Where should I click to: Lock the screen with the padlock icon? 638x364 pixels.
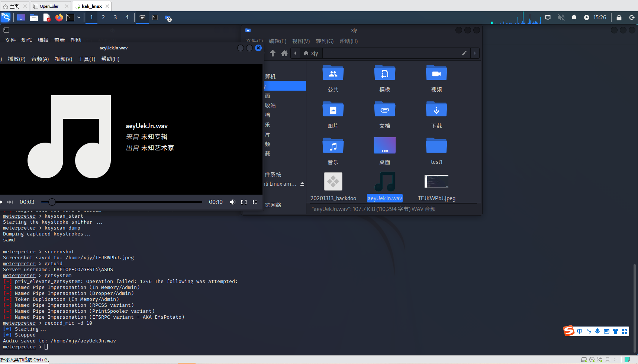tap(619, 17)
